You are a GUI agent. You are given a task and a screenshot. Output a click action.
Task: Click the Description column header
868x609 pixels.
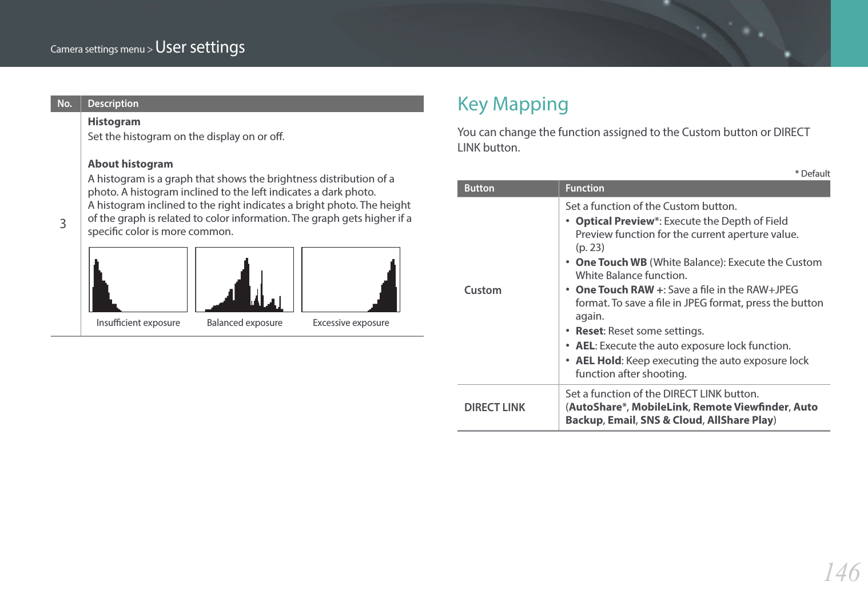(x=113, y=104)
